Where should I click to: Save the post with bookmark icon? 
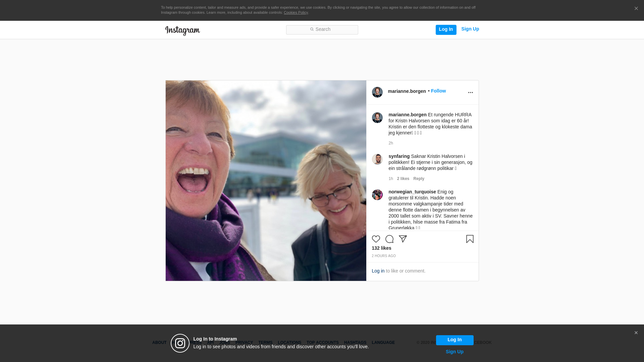470,239
